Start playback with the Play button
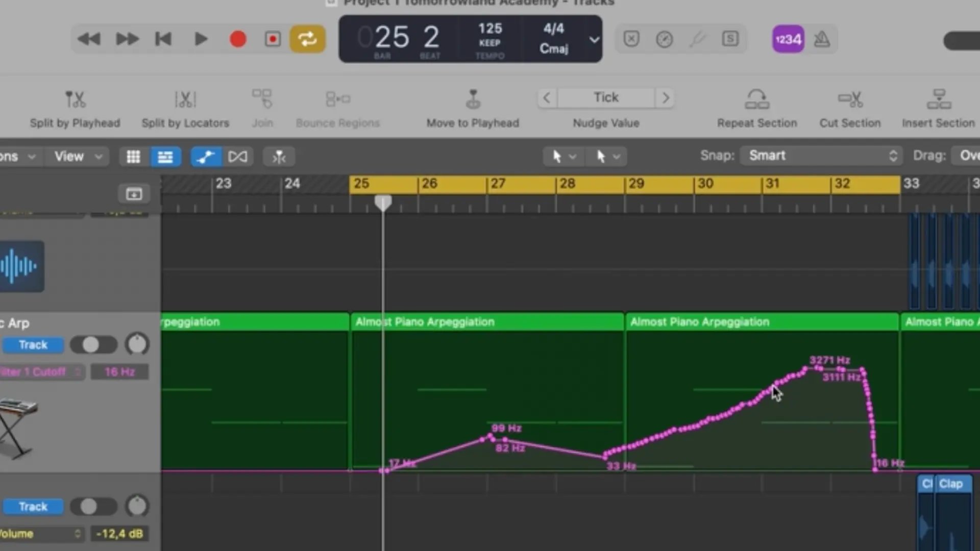980x551 pixels. click(x=201, y=39)
